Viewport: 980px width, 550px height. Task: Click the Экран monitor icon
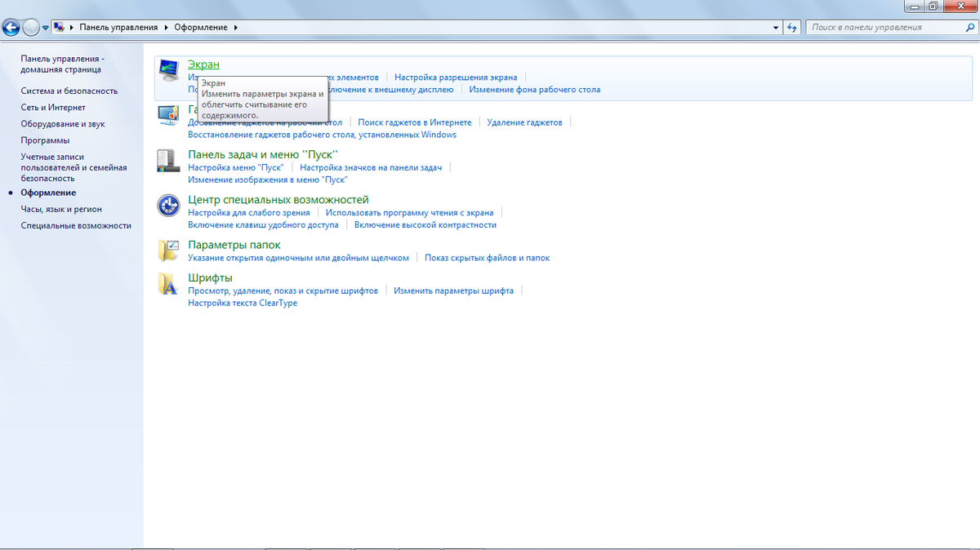pos(169,71)
